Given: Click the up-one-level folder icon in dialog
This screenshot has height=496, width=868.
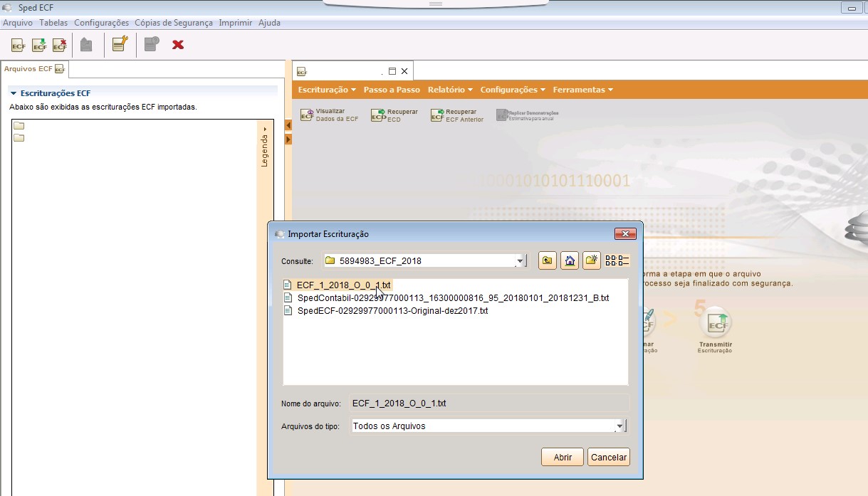Looking at the screenshot, I should (547, 260).
